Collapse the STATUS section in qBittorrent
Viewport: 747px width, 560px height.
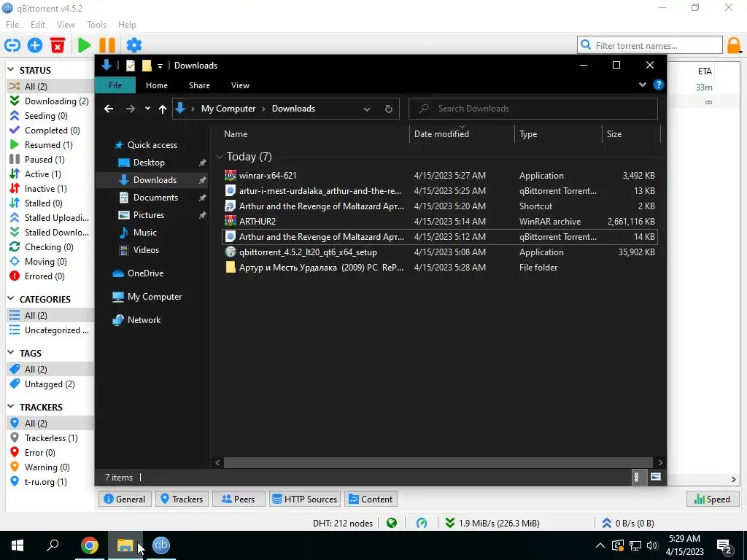pyautogui.click(x=10, y=70)
